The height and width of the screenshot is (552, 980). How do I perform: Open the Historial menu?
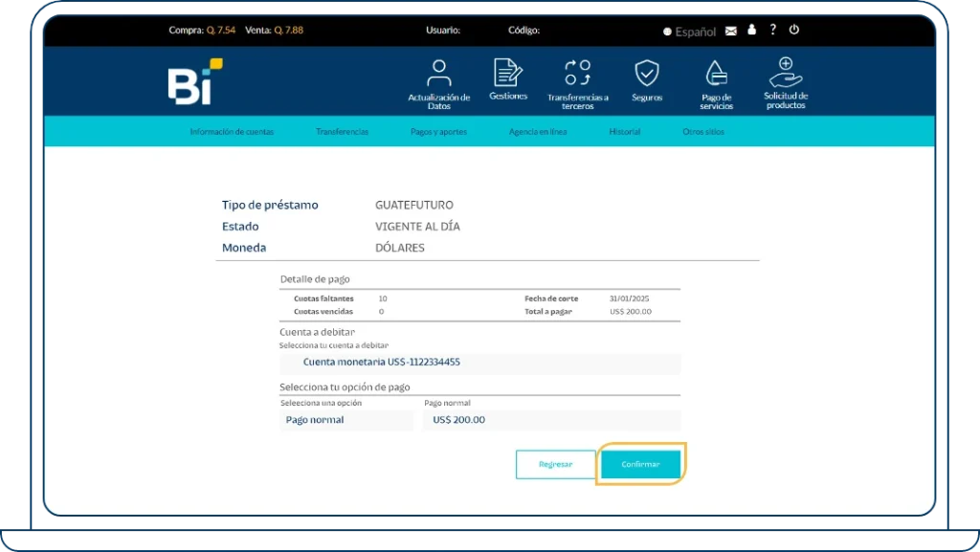624,132
